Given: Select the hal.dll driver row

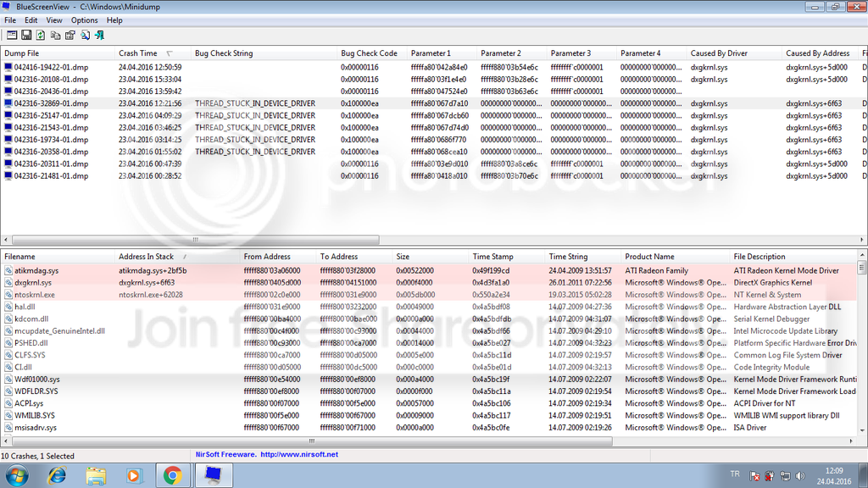Looking at the screenshot, I should [429, 307].
